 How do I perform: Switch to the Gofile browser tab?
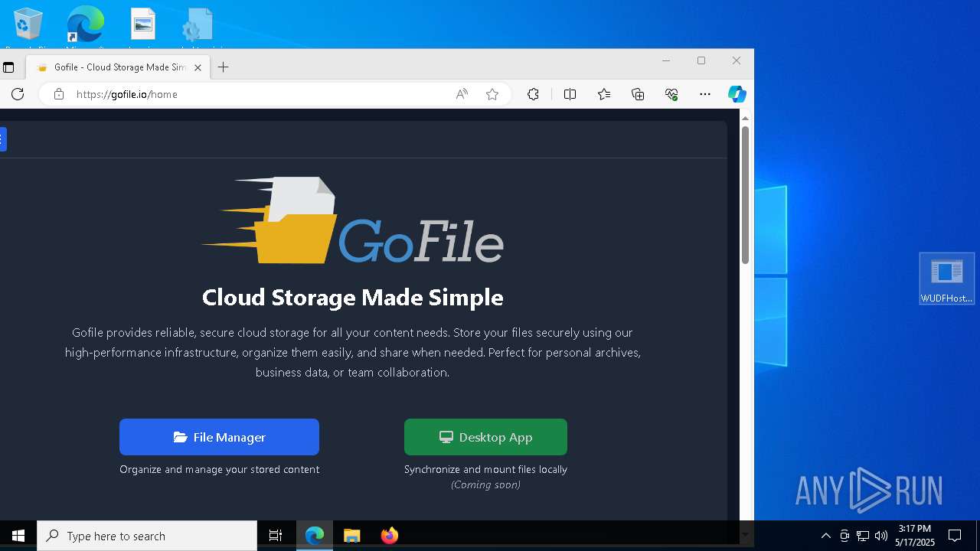tap(117, 67)
